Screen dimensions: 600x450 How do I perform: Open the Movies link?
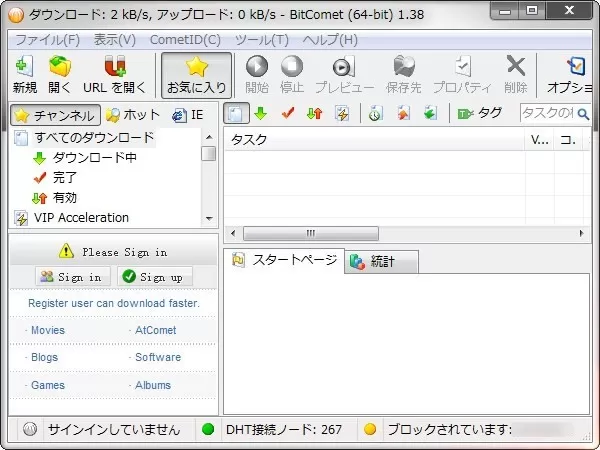point(48,330)
